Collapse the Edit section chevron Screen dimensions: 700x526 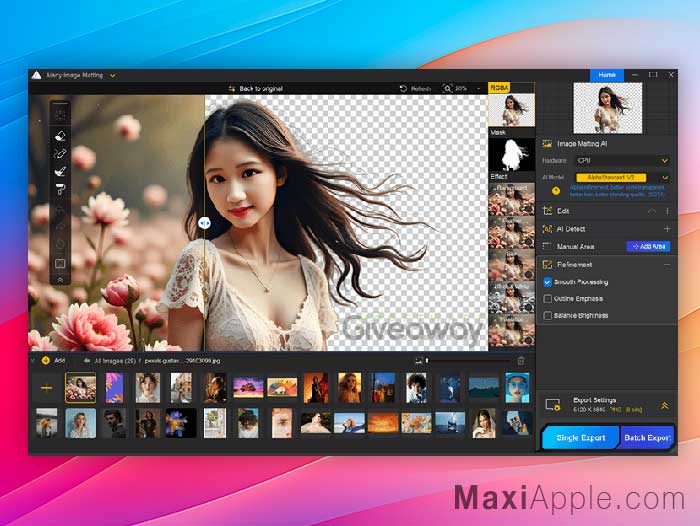[651, 211]
